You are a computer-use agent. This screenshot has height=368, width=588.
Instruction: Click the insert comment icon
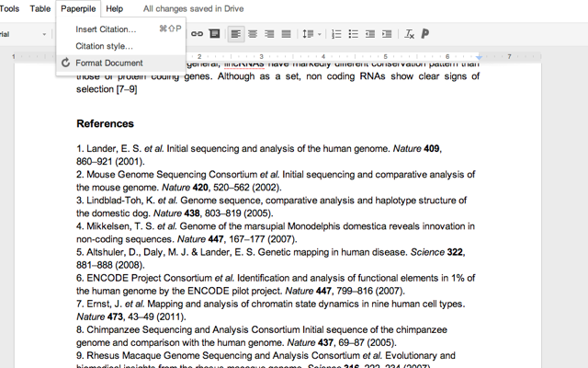point(214,34)
